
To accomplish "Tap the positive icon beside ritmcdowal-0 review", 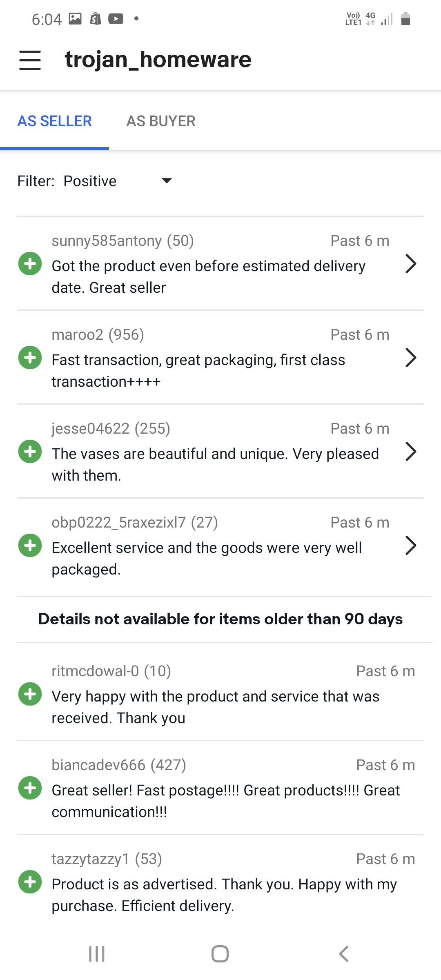I will (30, 694).
